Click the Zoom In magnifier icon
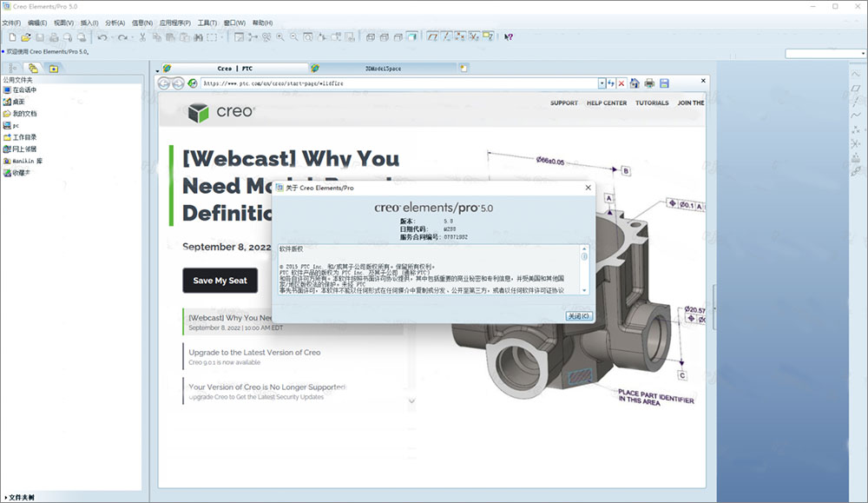Viewport: 868px width, 503px height. [280, 37]
